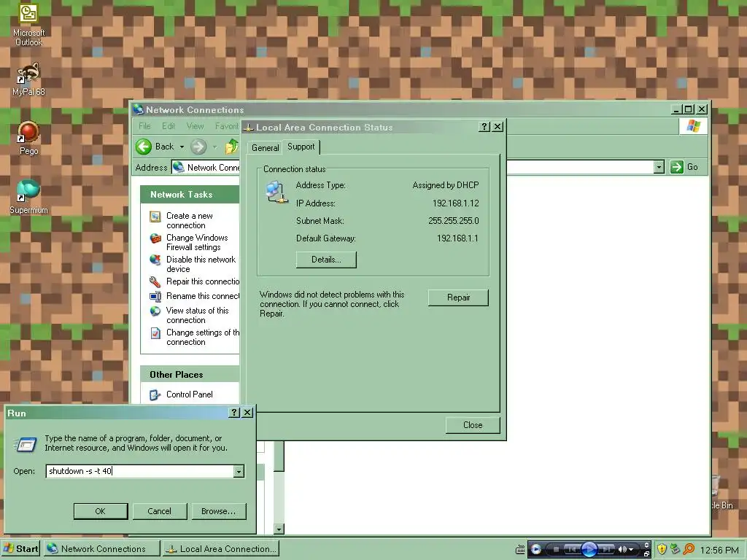Image resolution: width=747 pixels, height=560 pixels.
Task: Click the Details... button
Action: coord(326,260)
